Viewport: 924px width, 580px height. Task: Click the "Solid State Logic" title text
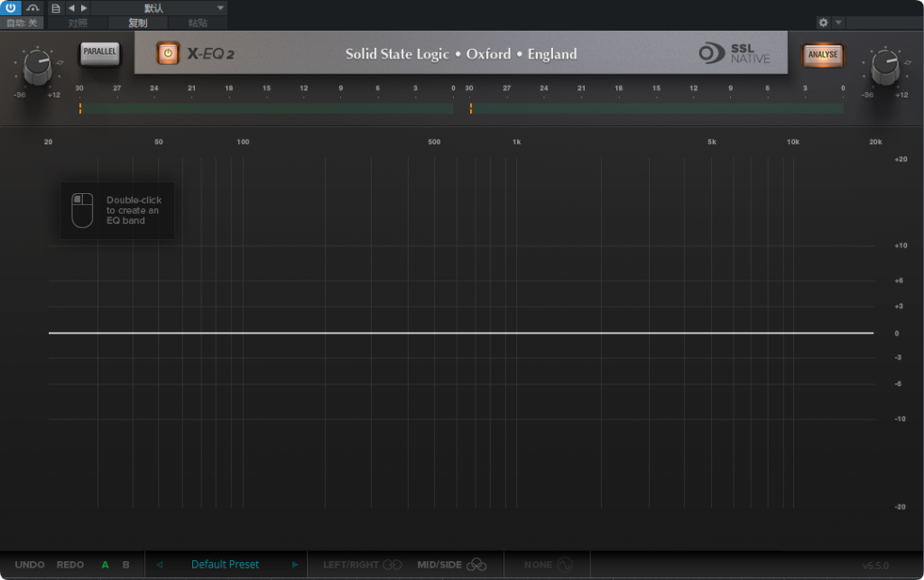click(x=397, y=54)
